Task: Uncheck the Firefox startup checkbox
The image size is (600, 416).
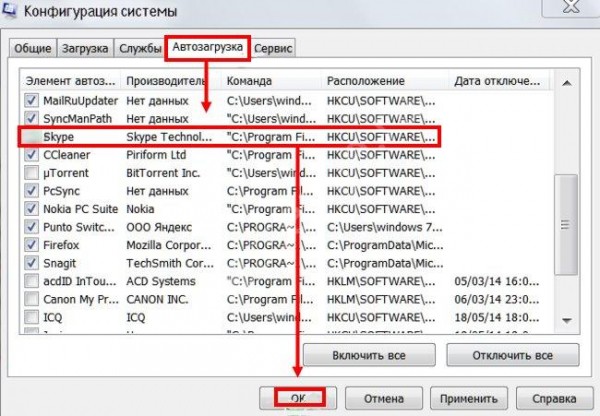Action: [x=31, y=245]
